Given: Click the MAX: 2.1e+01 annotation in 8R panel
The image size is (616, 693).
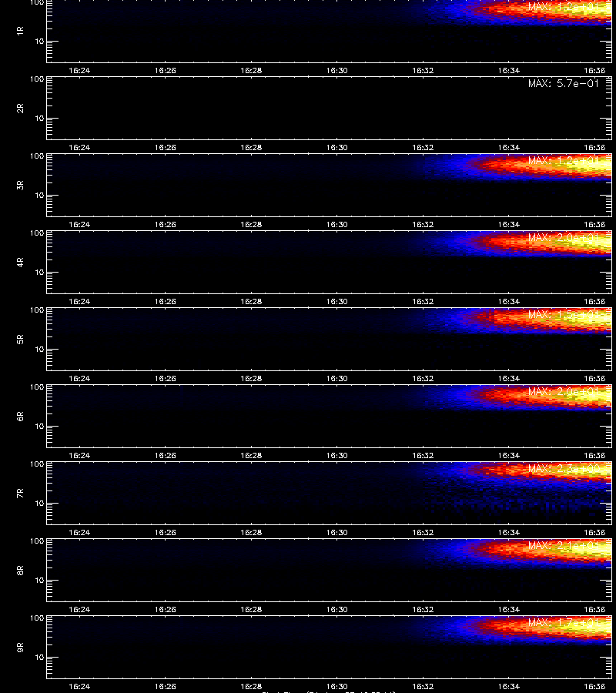Looking at the screenshot, I should tap(564, 545).
